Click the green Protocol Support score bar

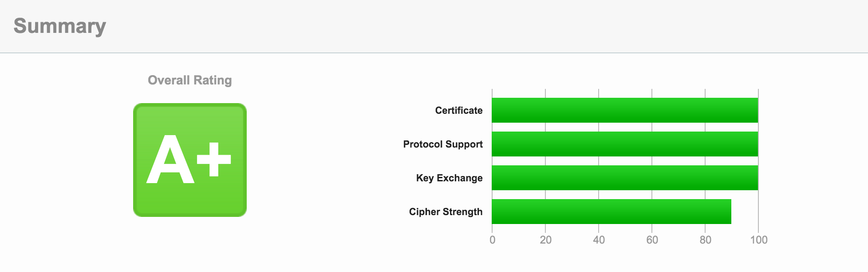coord(624,144)
